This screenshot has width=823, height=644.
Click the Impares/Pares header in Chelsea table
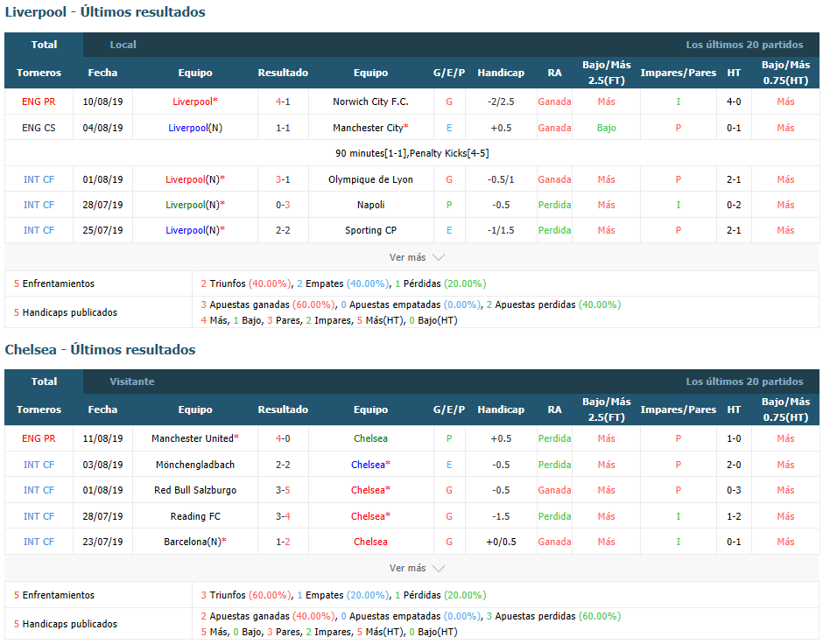point(679,409)
